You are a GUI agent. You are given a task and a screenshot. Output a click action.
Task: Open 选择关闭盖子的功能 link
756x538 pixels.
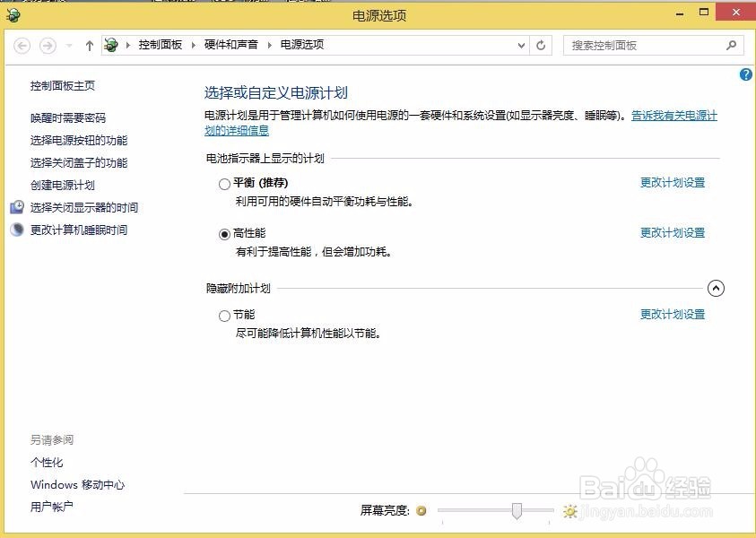click(x=79, y=163)
